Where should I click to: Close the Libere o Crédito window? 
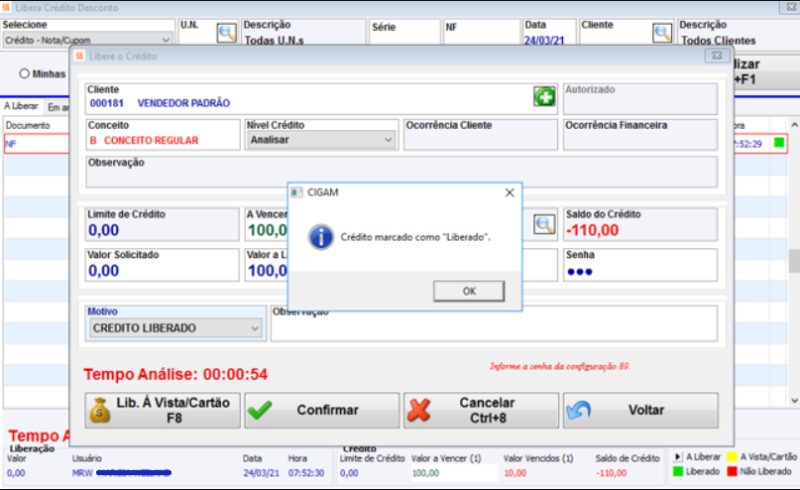(x=717, y=56)
